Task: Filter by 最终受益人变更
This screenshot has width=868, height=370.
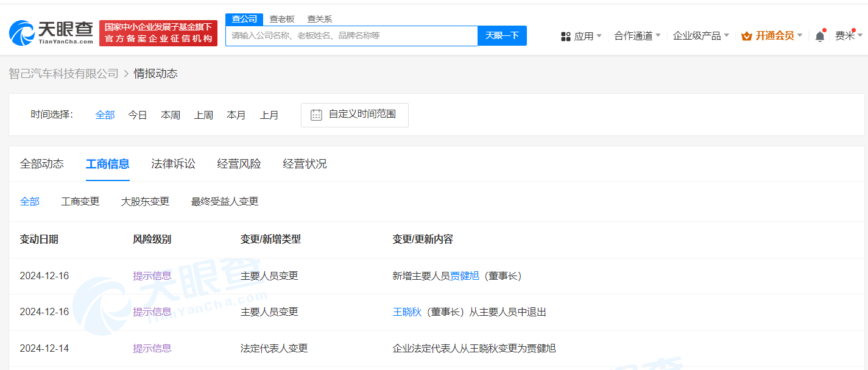Action: 225,201
